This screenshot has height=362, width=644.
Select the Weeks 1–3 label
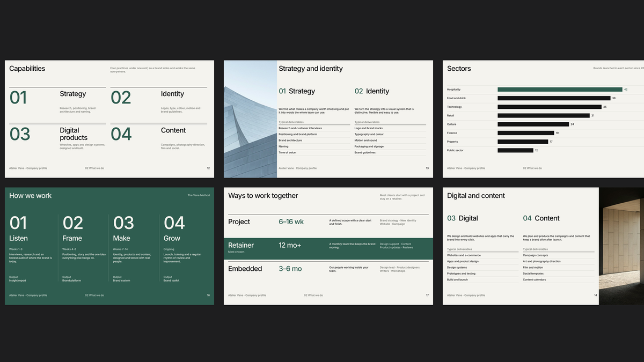click(16, 249)
